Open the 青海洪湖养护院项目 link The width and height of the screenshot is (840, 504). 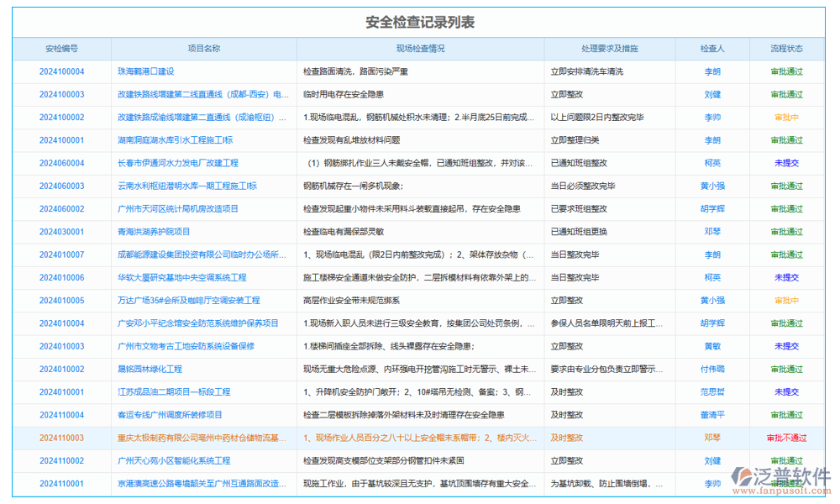pyautogui.click(x=154, y=232)
